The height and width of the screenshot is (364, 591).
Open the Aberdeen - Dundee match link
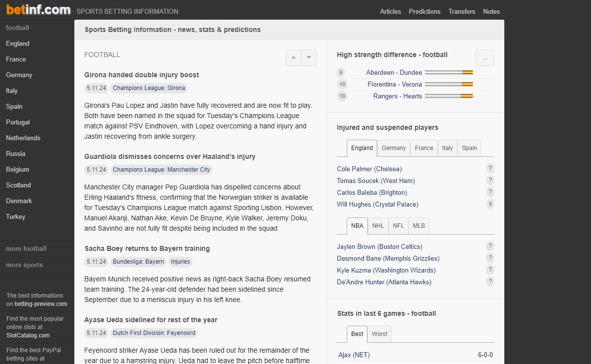pos(394,72)
